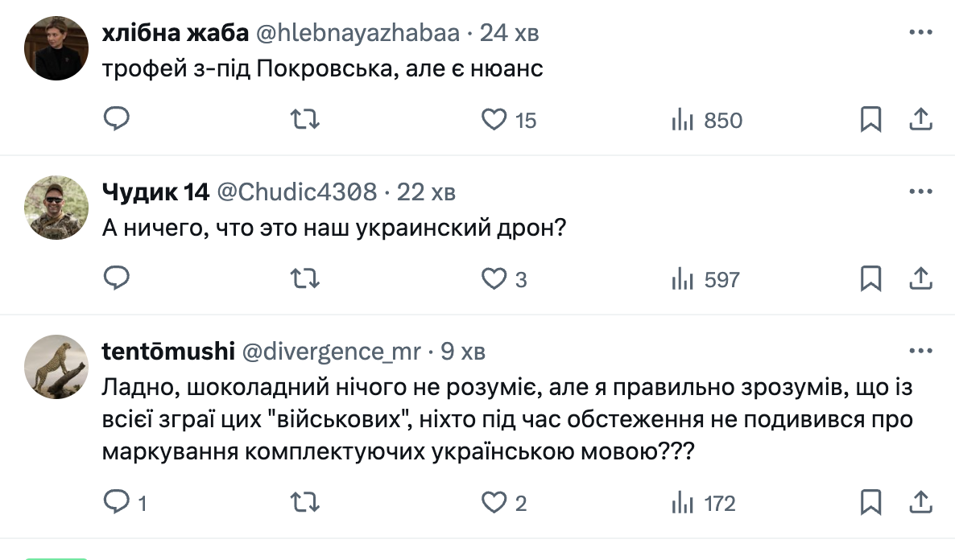This screenshot has height=560, width=955.
Task: Repost the Чудик 14 tweet
Action: (x=305, y=279)
